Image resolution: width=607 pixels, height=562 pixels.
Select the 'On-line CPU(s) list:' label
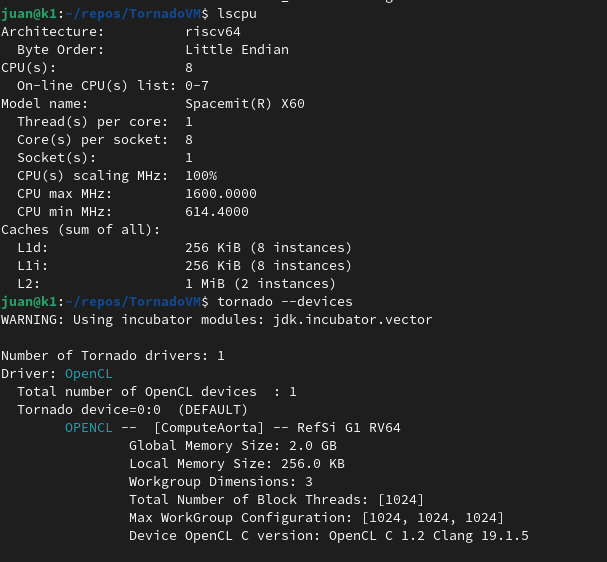tap(96, 86)
